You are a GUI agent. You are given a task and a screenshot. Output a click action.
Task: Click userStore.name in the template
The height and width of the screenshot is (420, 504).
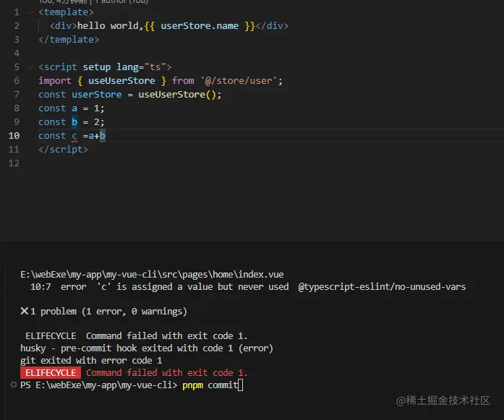pyautogui.click(x=200, y=26)
